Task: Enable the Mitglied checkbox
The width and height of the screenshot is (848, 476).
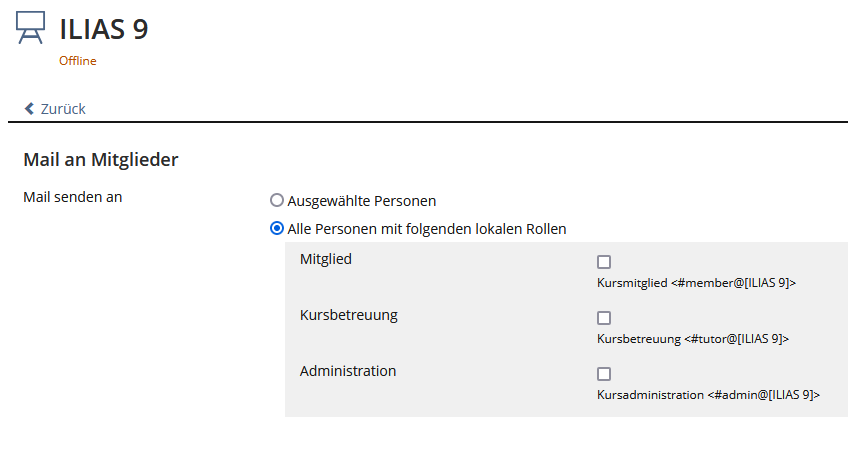Action: pyautogui.click(x=604, y=262)
